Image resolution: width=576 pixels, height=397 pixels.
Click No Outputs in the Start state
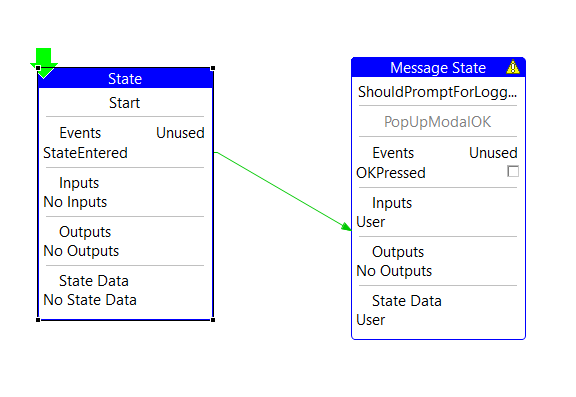click(x=81, y=251)
